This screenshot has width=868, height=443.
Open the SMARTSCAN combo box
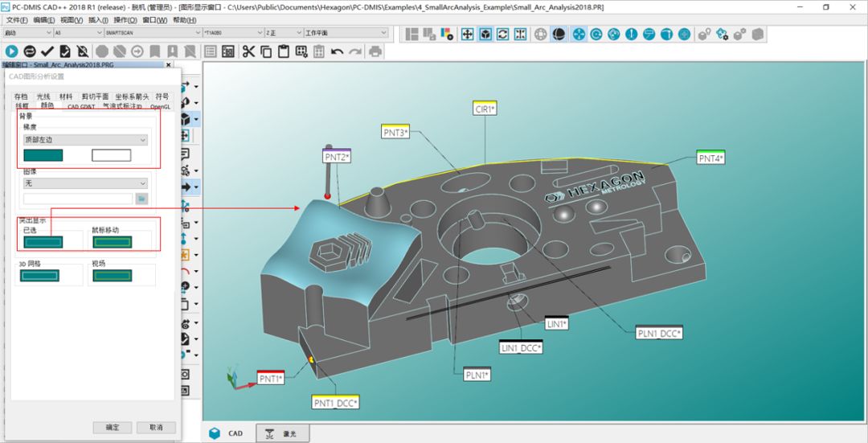click(154, 33)
